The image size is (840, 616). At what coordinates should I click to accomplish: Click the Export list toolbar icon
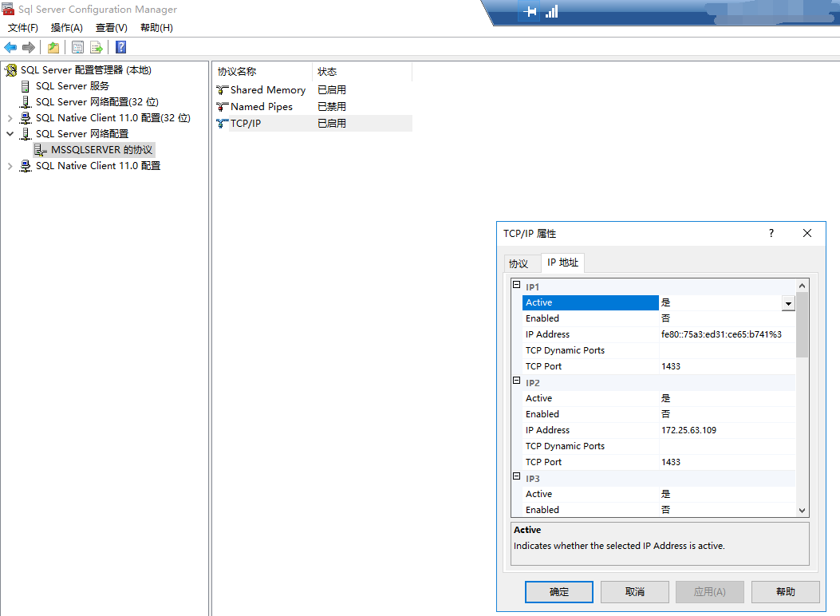pos(97,47)
